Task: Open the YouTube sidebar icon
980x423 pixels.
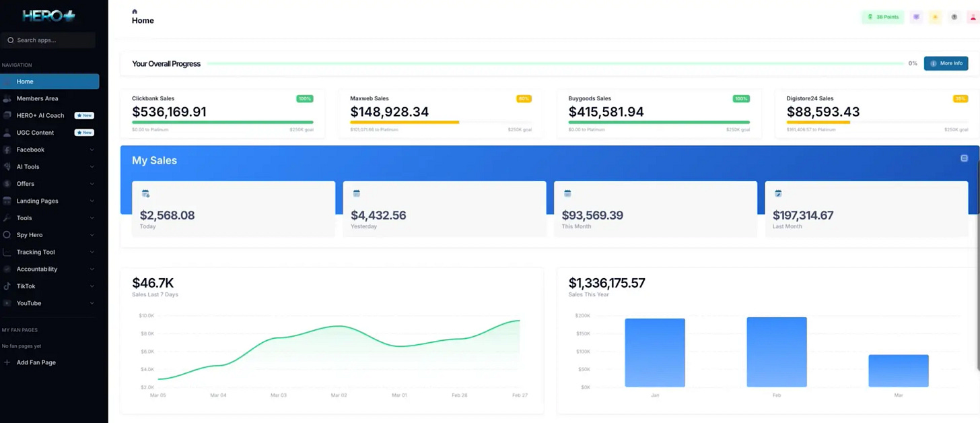Action: (x=9, y=303)
